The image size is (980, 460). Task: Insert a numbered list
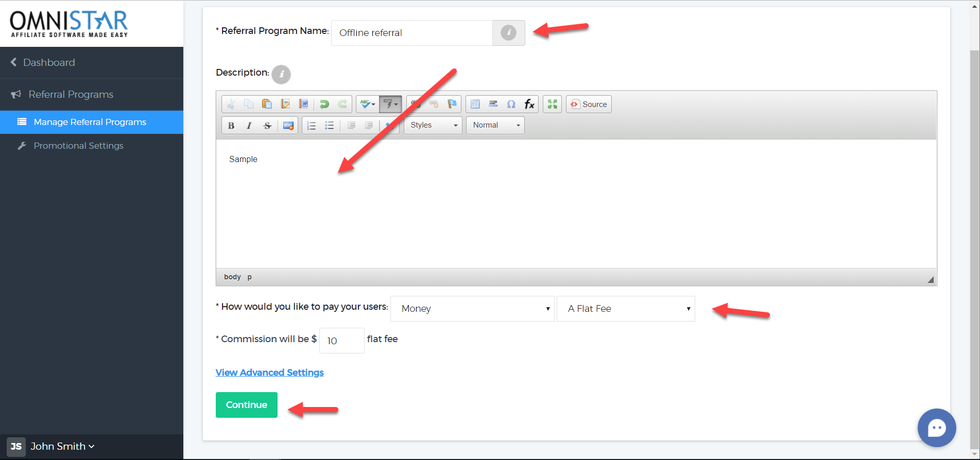(x=312, y=126)
